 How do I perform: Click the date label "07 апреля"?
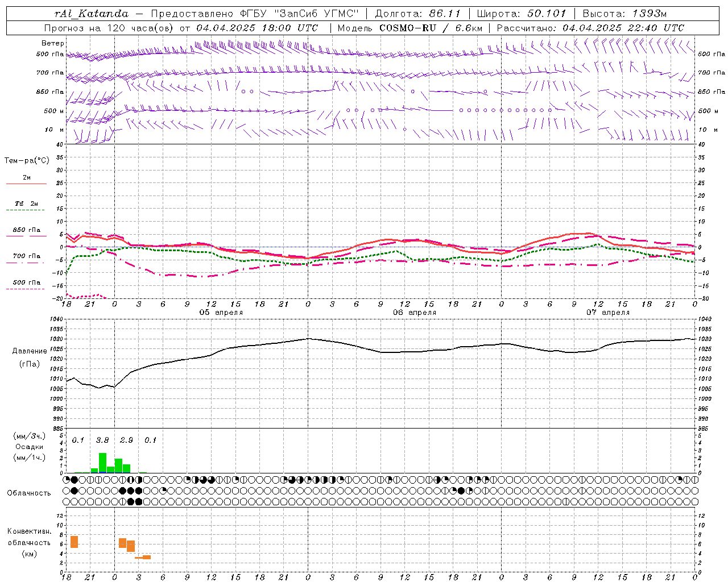pyautogui.click(x=608, y=313)
